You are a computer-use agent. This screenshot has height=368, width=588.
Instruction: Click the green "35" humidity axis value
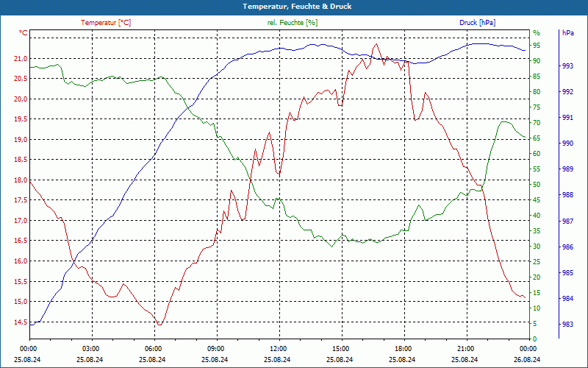tap(537, 231)
